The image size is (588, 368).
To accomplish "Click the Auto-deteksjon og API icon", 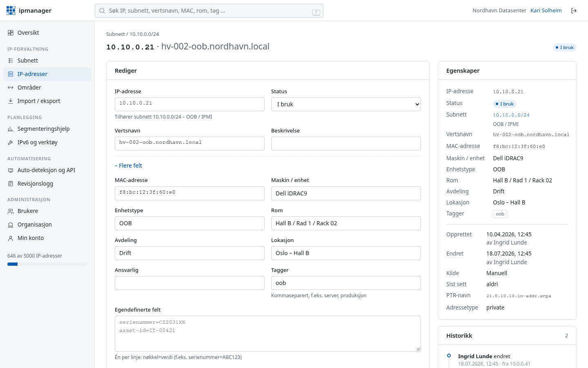I will coord(11,170).
